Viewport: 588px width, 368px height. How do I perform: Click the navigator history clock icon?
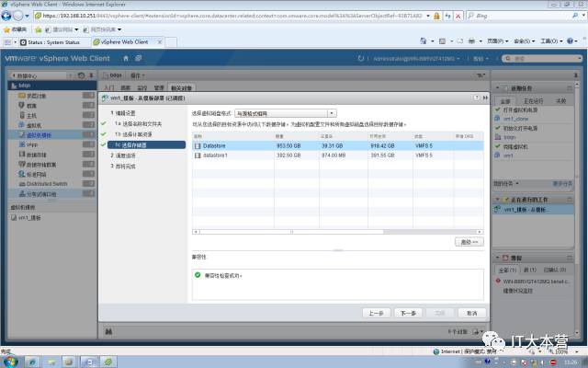coord(81,75)
